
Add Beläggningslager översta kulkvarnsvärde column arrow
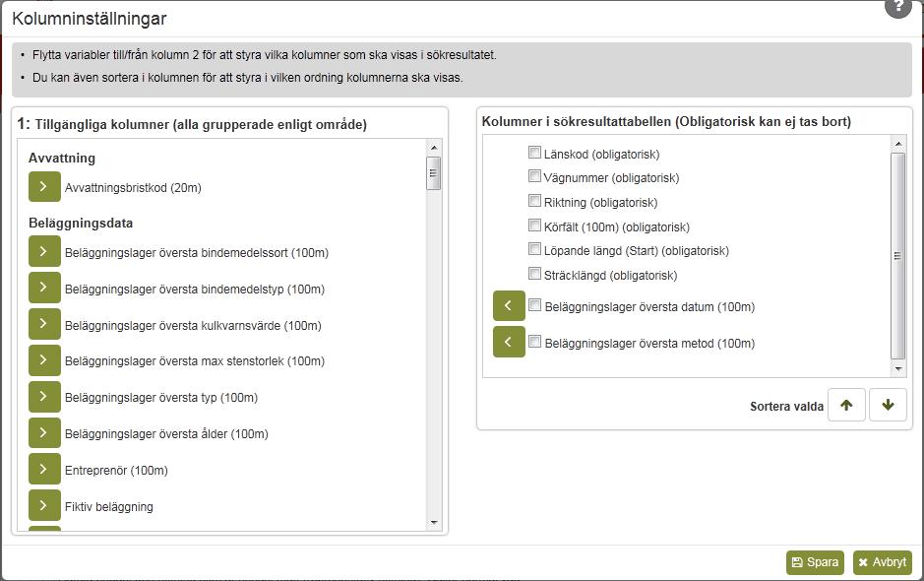click(x=44, y=324)
